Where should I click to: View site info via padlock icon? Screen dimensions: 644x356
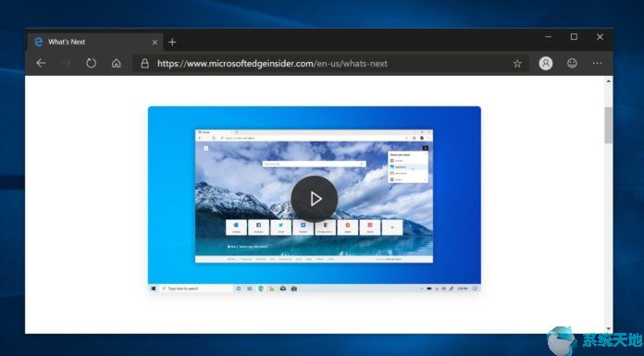click(144, 63)
